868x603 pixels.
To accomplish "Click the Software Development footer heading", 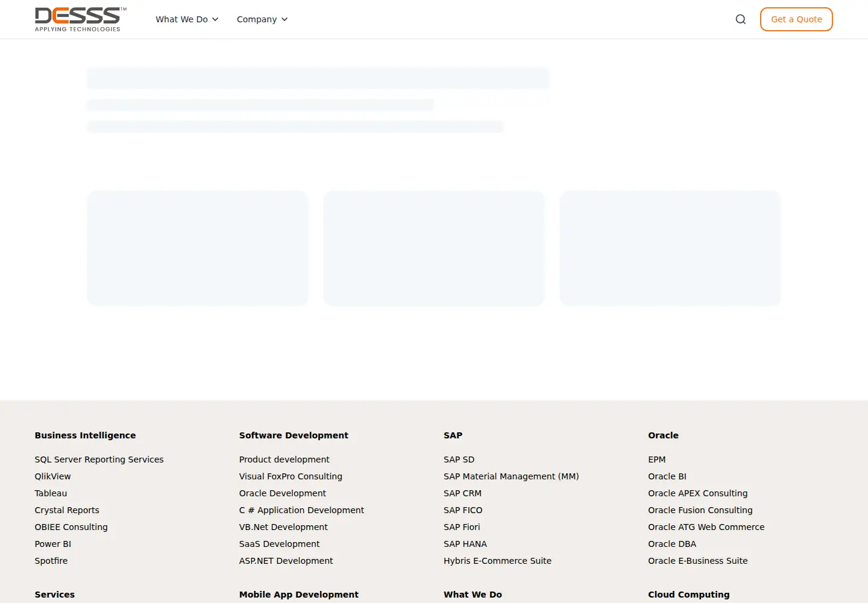I will [x=294, y=435].
